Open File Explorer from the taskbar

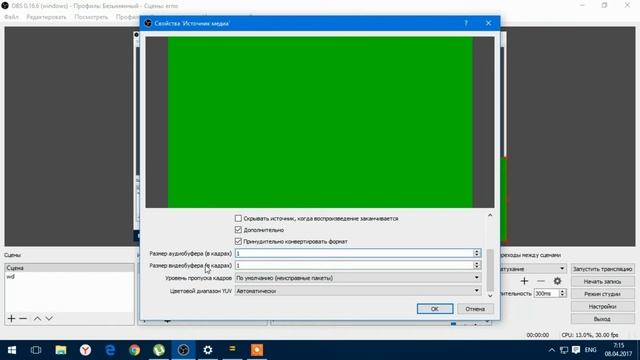click(x=61, y=350)
